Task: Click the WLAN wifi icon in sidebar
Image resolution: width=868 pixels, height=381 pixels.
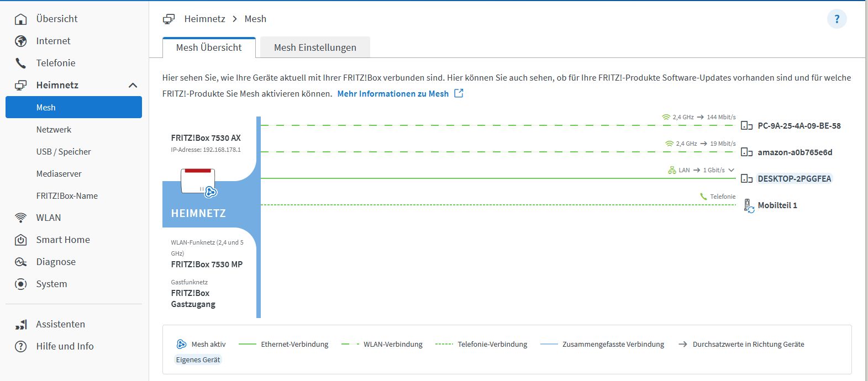Action: coord(20,218)
